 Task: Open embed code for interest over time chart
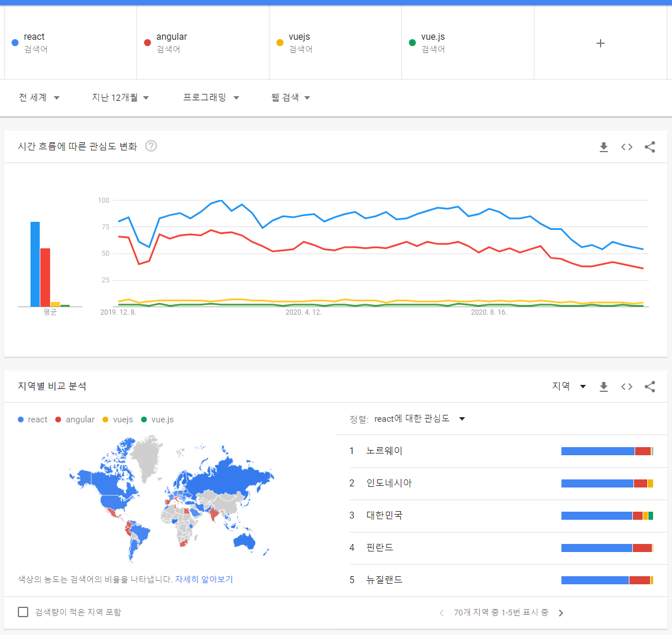point(627,147)
